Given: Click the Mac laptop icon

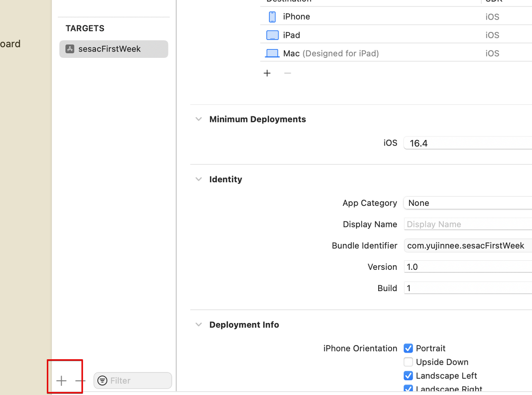Looking at the screenshot, I should tap(272, 53).
